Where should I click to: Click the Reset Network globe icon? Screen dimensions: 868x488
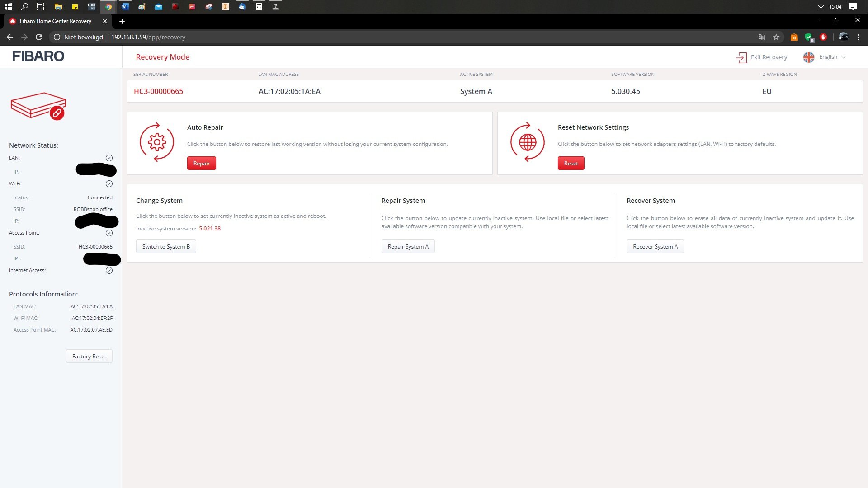(528, 142)
